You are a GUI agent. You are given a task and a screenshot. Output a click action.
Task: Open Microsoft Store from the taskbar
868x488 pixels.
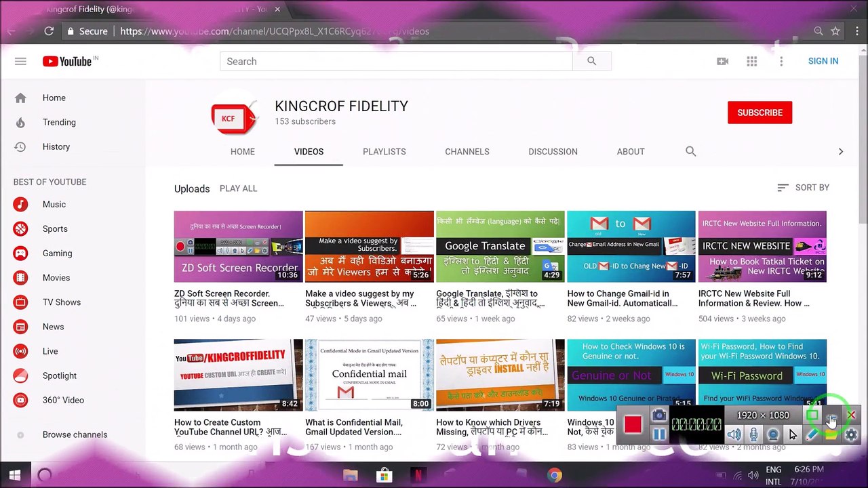pos(384,475)
